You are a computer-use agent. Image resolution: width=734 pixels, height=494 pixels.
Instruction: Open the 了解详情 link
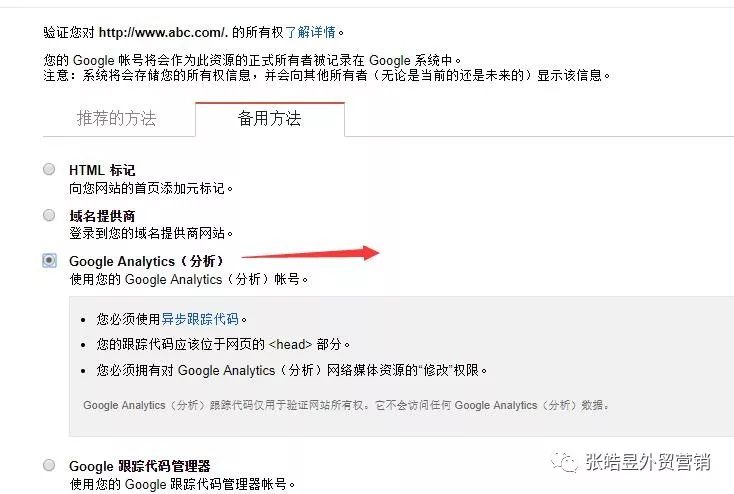(311, 32)
